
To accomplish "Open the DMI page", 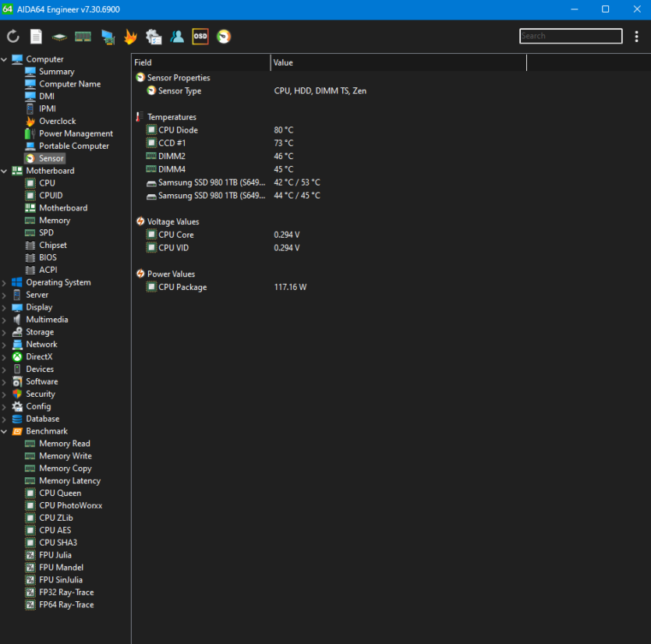I will click(x=47, y=97).
